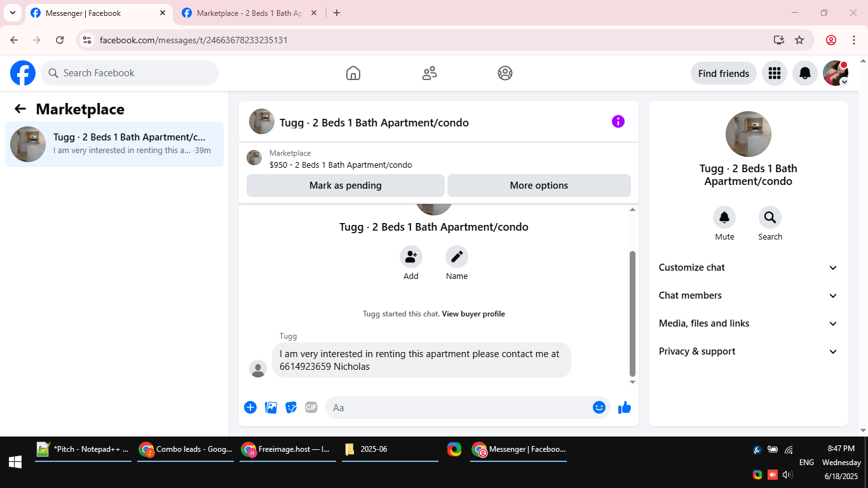Open the emoji picker in message box
868x488 pixels.
[x=599, y=407]
